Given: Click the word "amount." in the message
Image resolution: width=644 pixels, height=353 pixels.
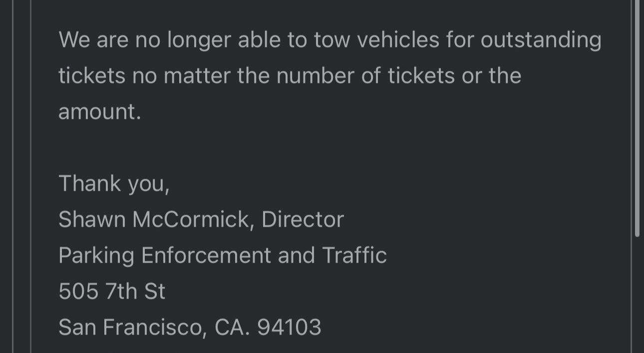Looking at the screenshot, I should 100,112.
